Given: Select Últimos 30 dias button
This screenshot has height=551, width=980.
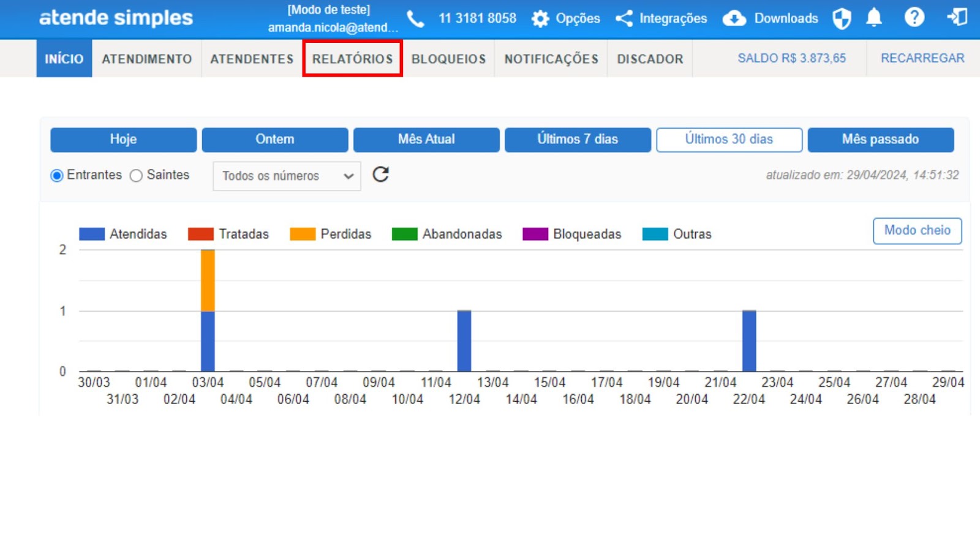Looking at the screenshot, I should [729, 140].
